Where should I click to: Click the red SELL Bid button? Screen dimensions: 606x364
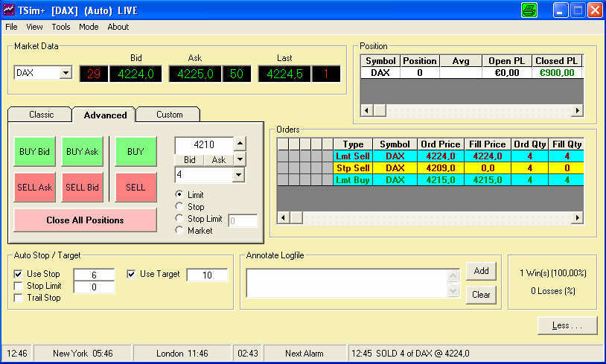coord(82,188)
